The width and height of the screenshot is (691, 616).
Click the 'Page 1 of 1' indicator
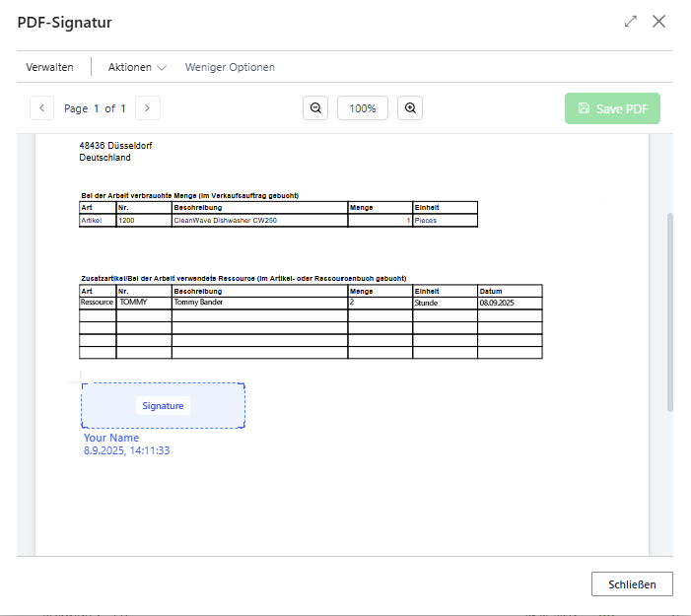pyautogui.click(x=95, y=108)
